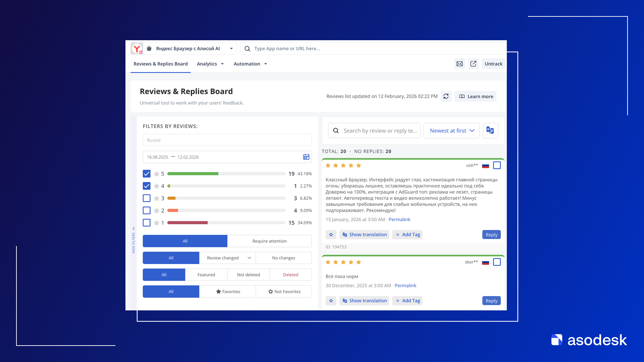Click the translate-all icon beside sort dropdown
644x362 pixels.
tap(490, 130)
